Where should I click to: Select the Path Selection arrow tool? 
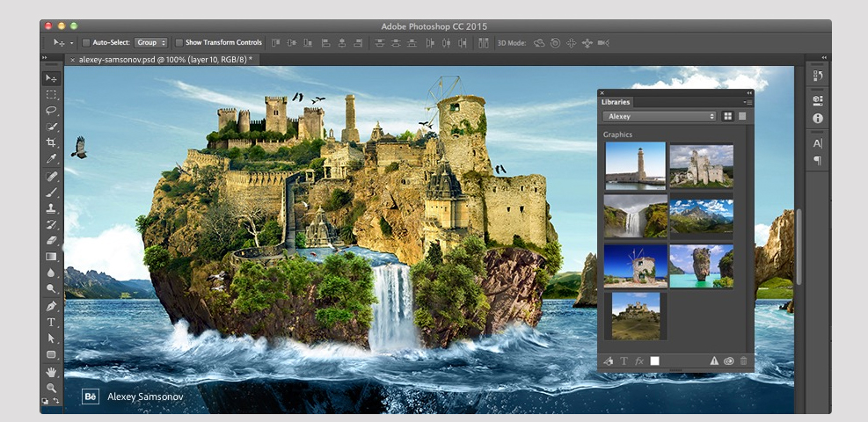[x=52, y=338]
